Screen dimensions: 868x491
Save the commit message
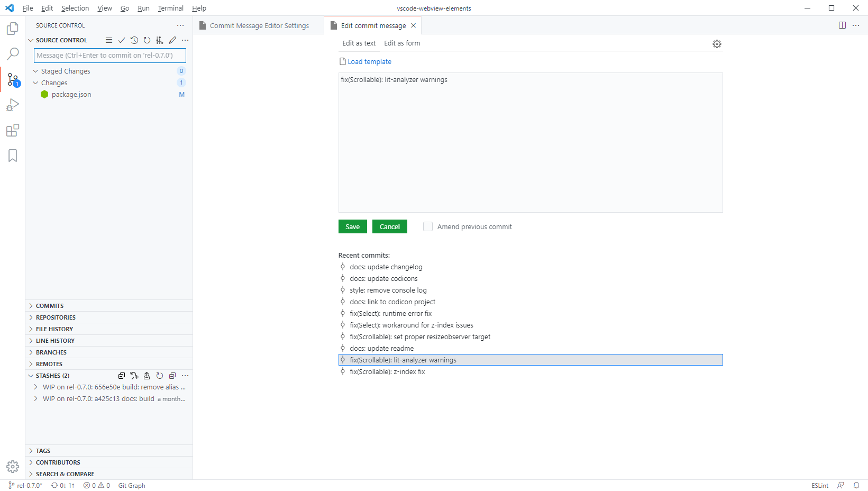tap(352, 226)
